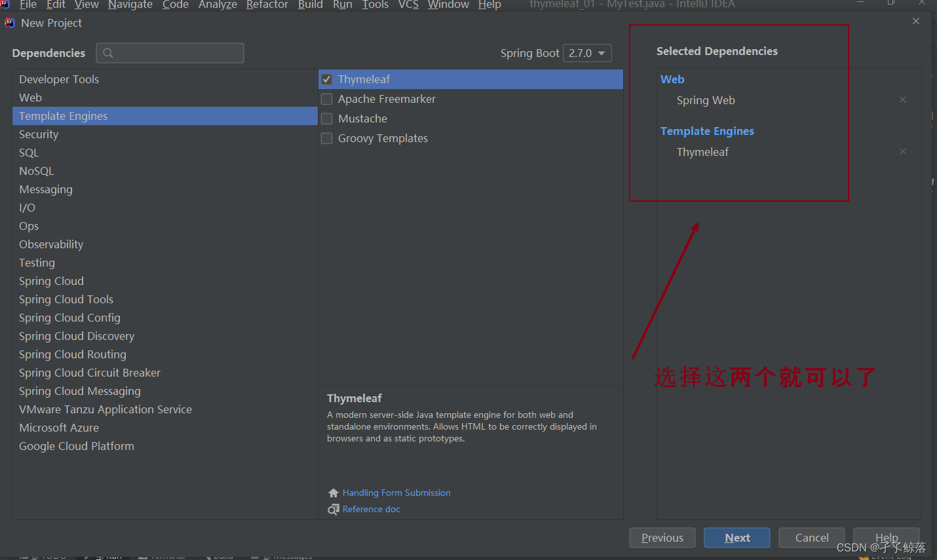Viewport: 937px width, 560px height.
Task: Click the Reference doc icon
Action: pos(334,509)
